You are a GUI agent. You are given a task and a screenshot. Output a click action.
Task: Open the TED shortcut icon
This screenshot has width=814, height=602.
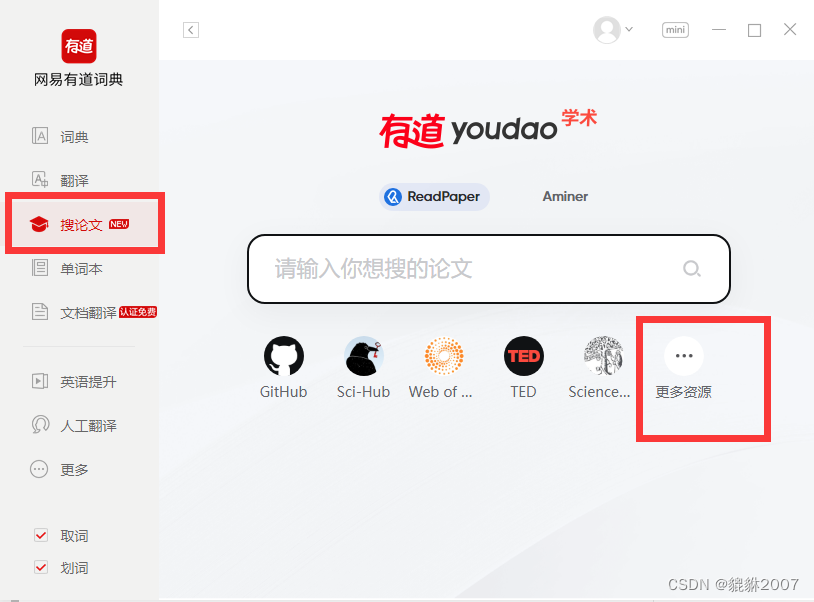point(524,356)
